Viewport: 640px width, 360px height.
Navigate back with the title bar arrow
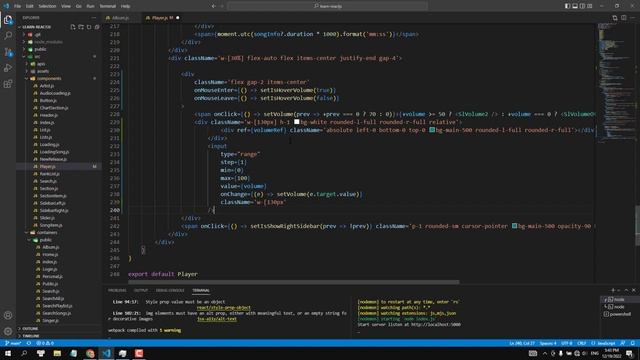213,6
